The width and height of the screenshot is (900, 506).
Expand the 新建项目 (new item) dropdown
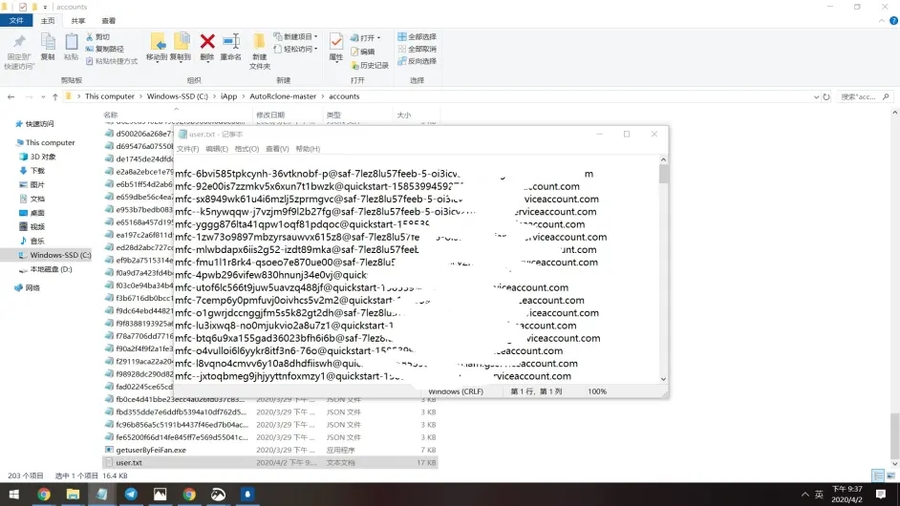click(x=297, y=37)
